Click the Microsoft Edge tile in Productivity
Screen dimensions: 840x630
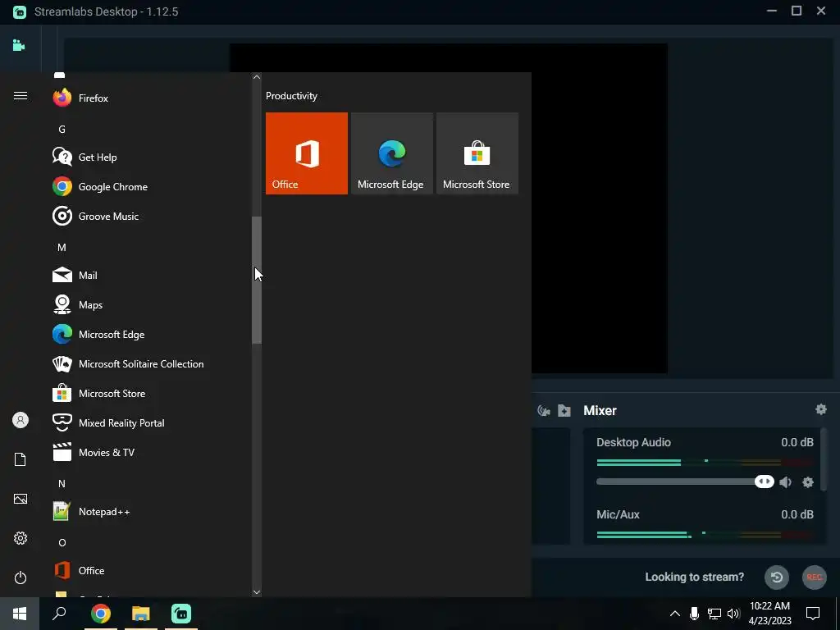click(x=391, y=153)
